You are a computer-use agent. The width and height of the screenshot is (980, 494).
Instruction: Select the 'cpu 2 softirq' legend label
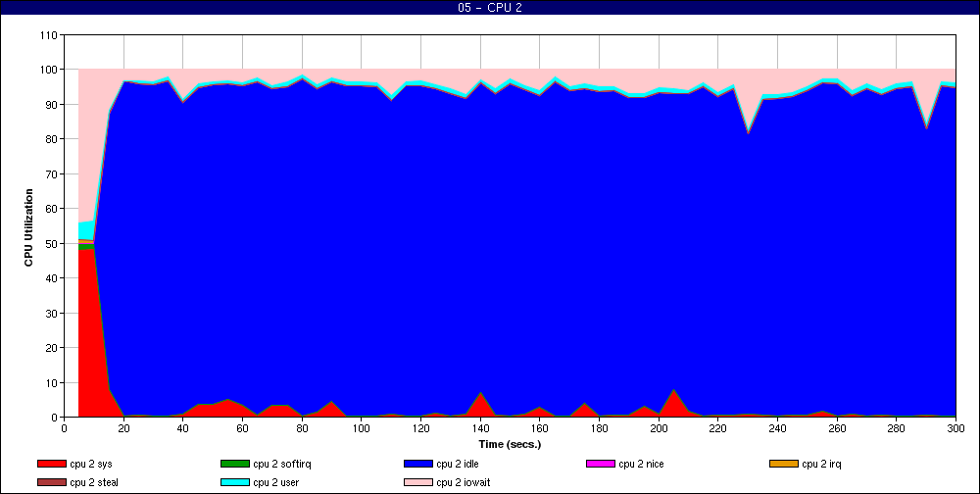pyautogui.click(x=282, y=465)
